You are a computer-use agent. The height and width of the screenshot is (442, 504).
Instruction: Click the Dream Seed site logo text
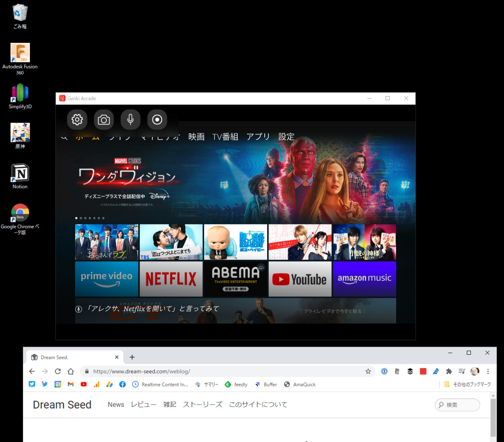62,405
